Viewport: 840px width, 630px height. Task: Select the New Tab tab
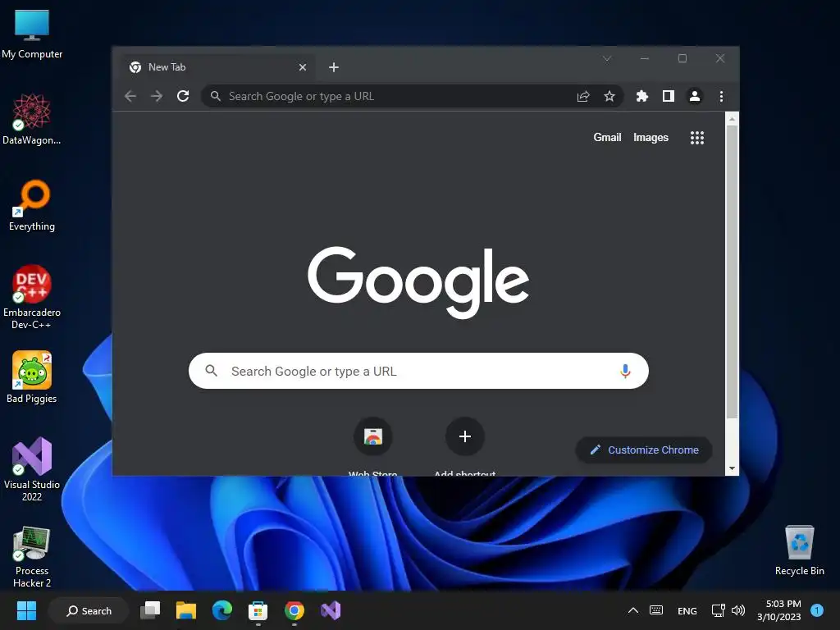point(217,67)
